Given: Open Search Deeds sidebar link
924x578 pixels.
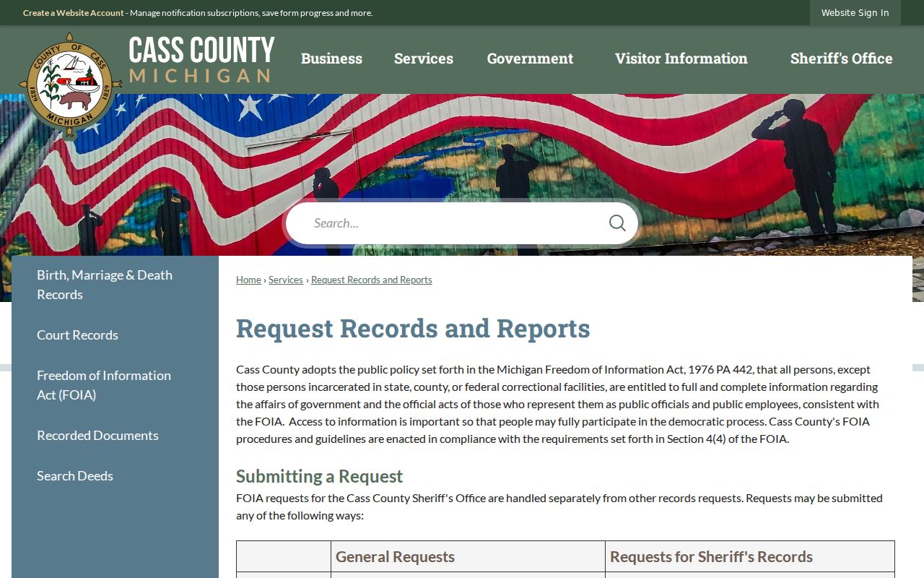Looking at the screenshot, I should pos(115,475).
